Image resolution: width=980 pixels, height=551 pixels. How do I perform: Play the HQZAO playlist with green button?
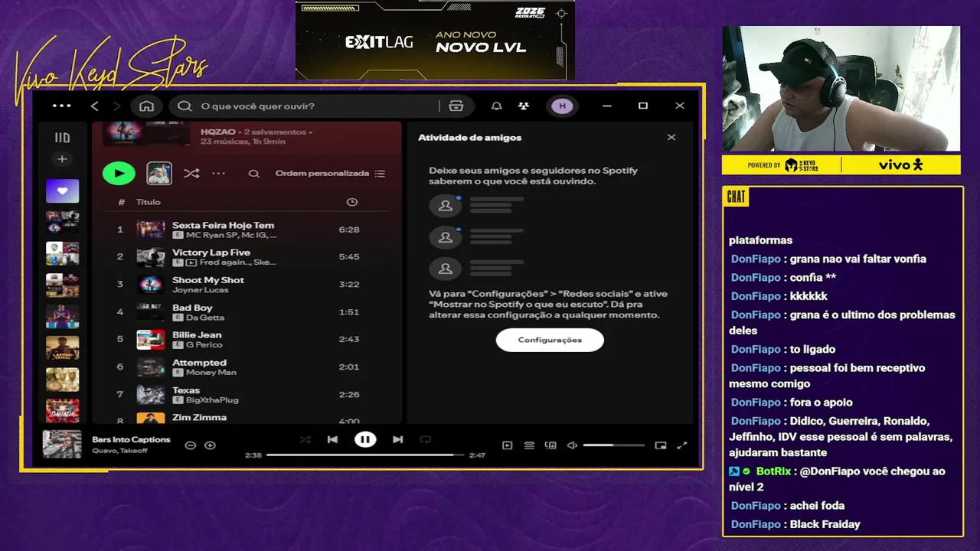point(119,173)
